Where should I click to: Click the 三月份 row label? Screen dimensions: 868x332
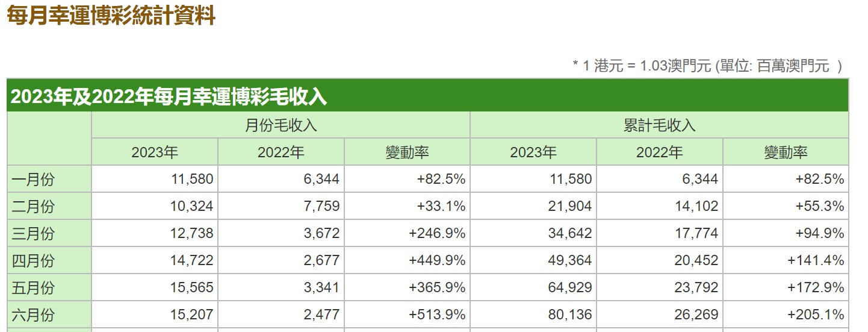(33, 233)
